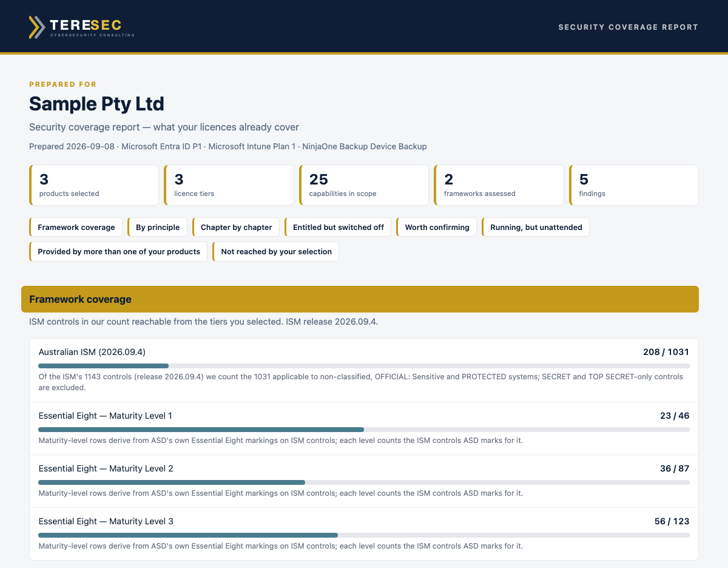
Task: Click Essential Eight — Maturity Level 2 title
Action: pyautogui.click(x=106, y=468)
